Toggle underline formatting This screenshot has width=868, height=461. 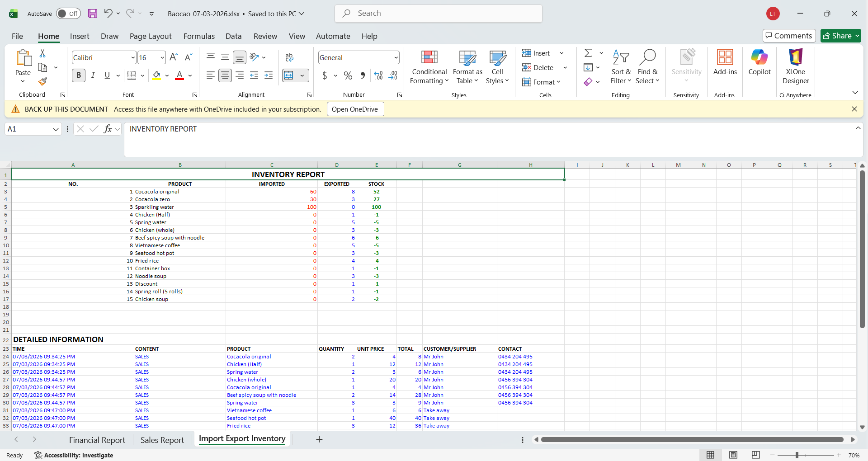[x=107, y=75]
